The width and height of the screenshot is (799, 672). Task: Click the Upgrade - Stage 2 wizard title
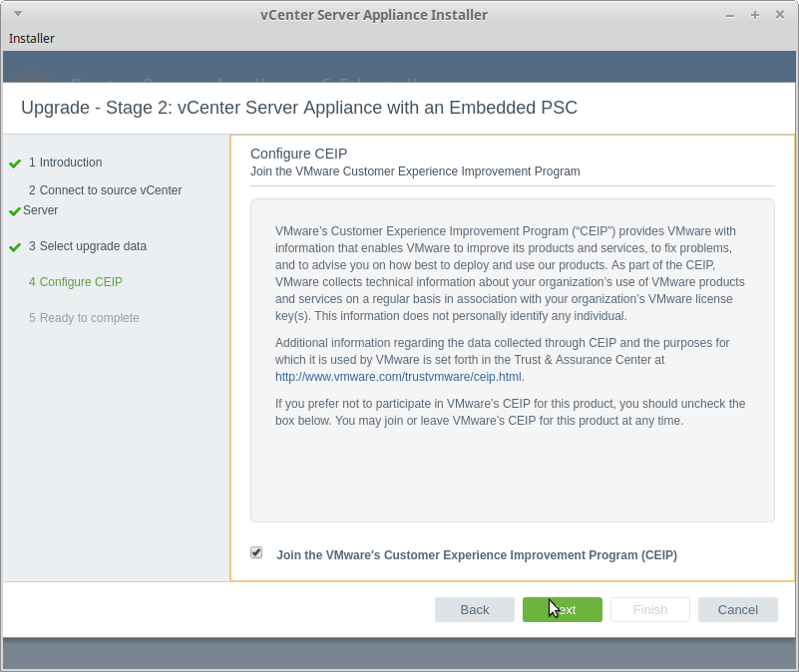pyautogui.click(x=299, y=108)
